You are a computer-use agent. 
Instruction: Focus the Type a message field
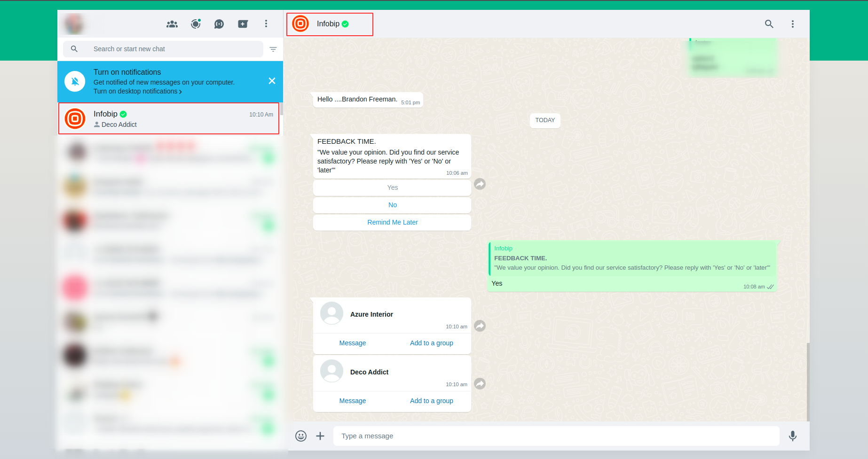point(556,436)
